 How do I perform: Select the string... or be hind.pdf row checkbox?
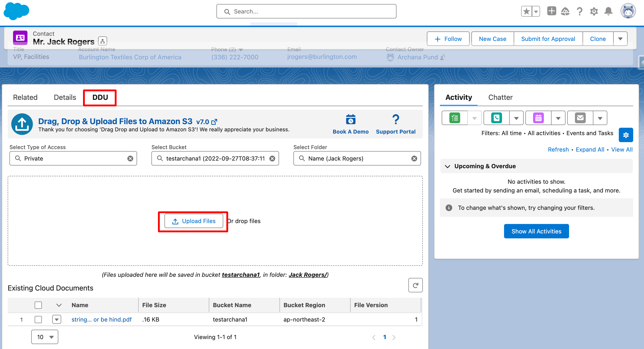(x=38, y=320)
